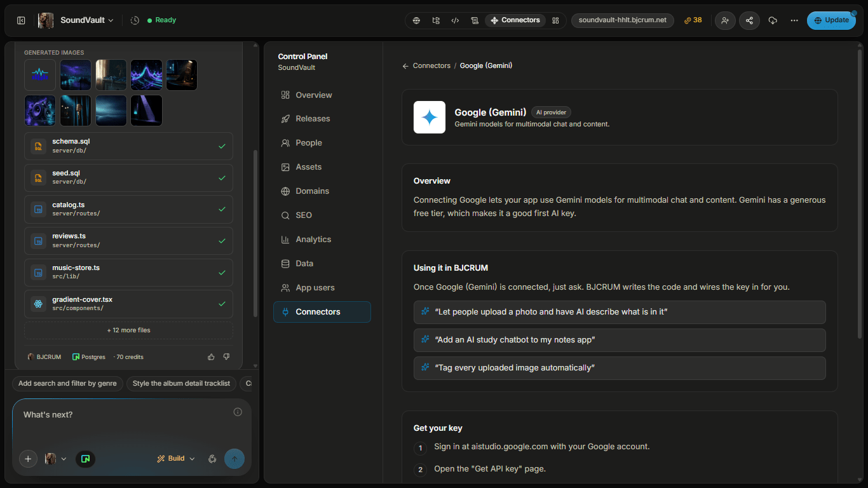Open the SoundVault project dropdown
The width and height of the screenshot is (868, 488).
point(87,20)
